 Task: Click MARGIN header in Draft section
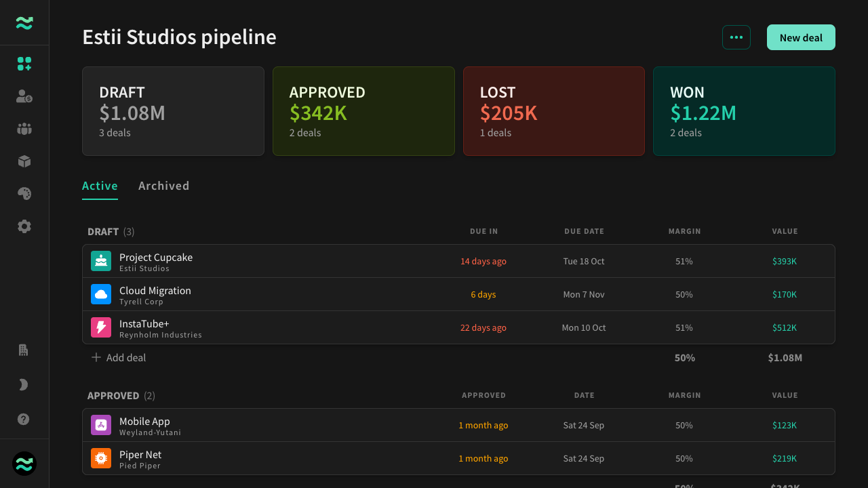point(684,231)
